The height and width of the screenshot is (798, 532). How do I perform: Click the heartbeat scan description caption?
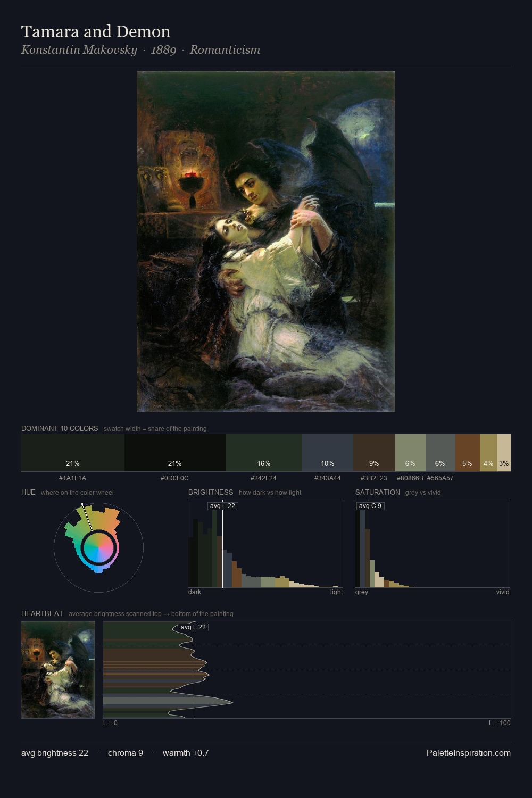(151, 614)
